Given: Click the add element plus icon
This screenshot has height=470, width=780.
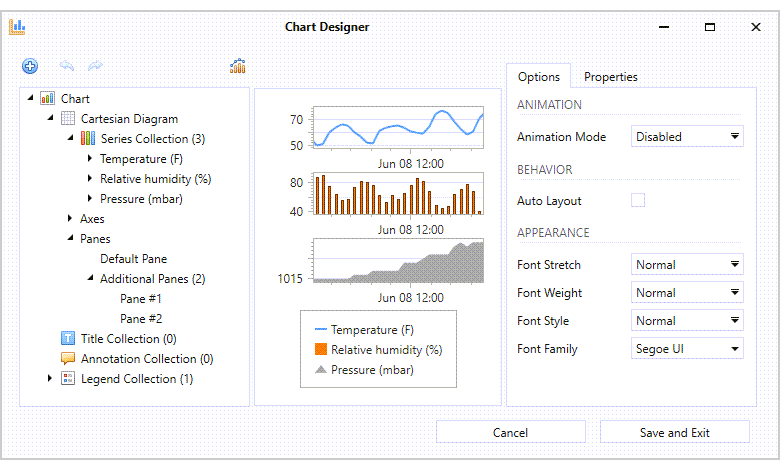Looking at the screenshot, I should pos(30,66).
